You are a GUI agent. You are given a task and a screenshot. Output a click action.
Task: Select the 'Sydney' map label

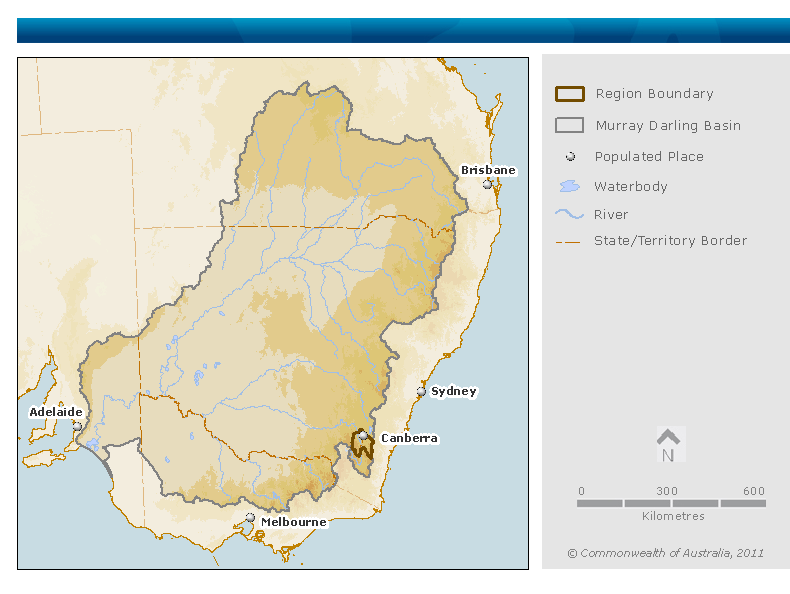pos(453,391)
